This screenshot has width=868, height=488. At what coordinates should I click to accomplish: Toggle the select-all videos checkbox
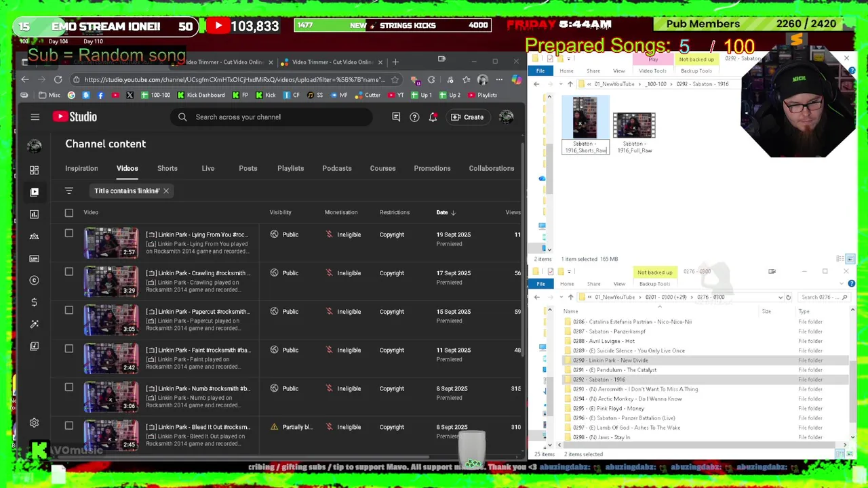68,213
